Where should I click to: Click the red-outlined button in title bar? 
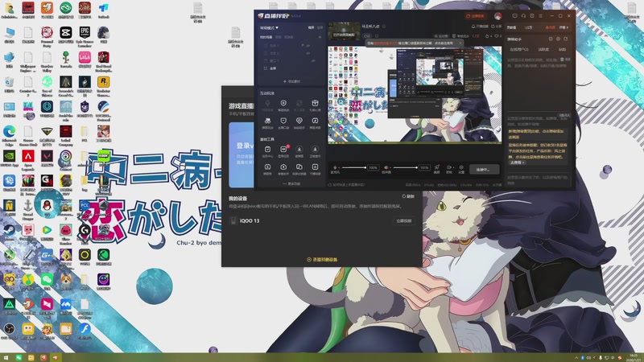(x=476, y=16)
